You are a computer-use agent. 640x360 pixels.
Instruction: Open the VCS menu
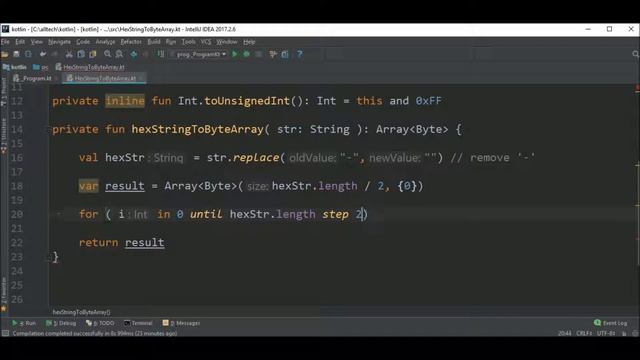pyautogui.click(x=206, y=42)
